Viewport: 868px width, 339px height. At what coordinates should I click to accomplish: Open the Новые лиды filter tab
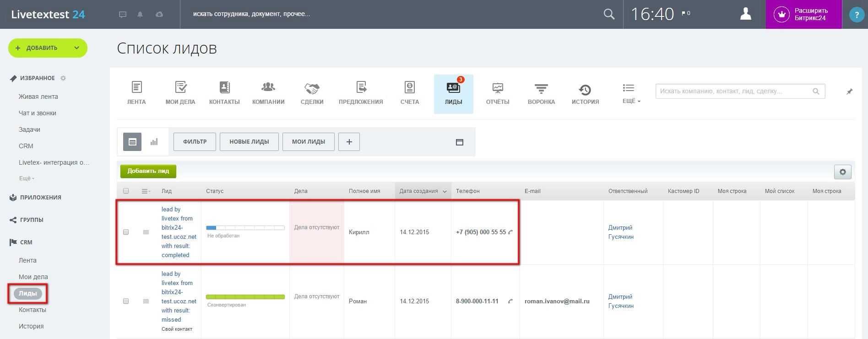click(249, 142)
